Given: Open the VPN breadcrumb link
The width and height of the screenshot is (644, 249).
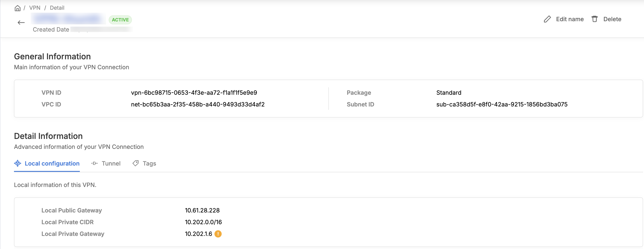Looking at the screenshot, I should coord(35,8).
